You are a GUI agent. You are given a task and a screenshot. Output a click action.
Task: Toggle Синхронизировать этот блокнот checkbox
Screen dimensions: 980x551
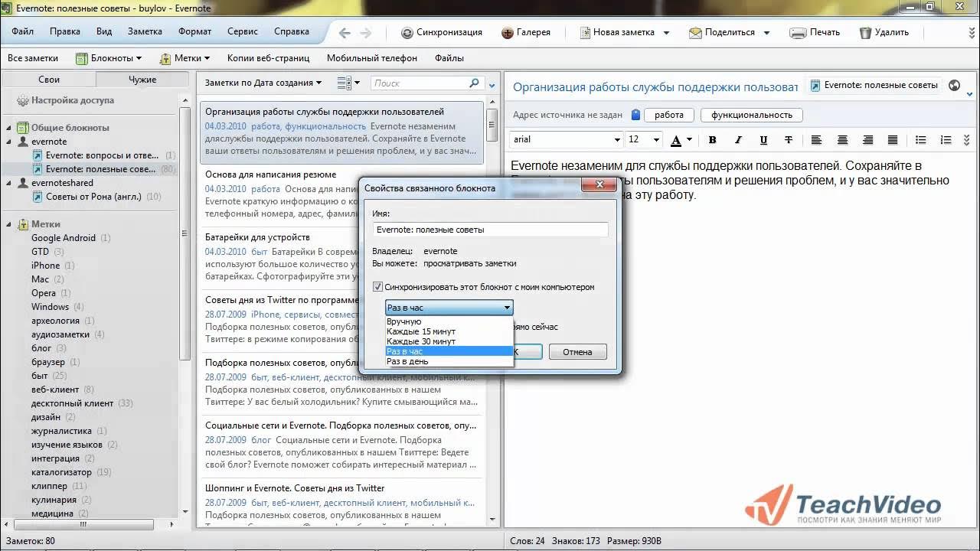[x=377, y=287]
